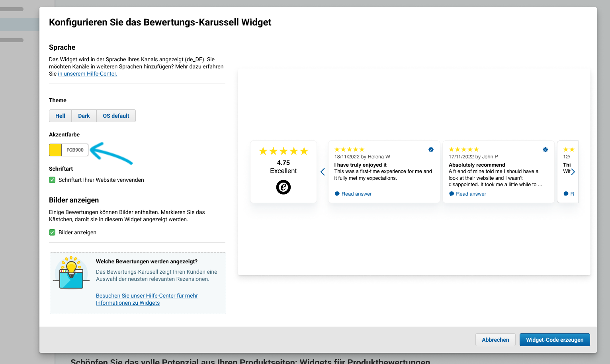Click the lightbulb illustration in info box

pyautogui.click(x=71, y=273)
